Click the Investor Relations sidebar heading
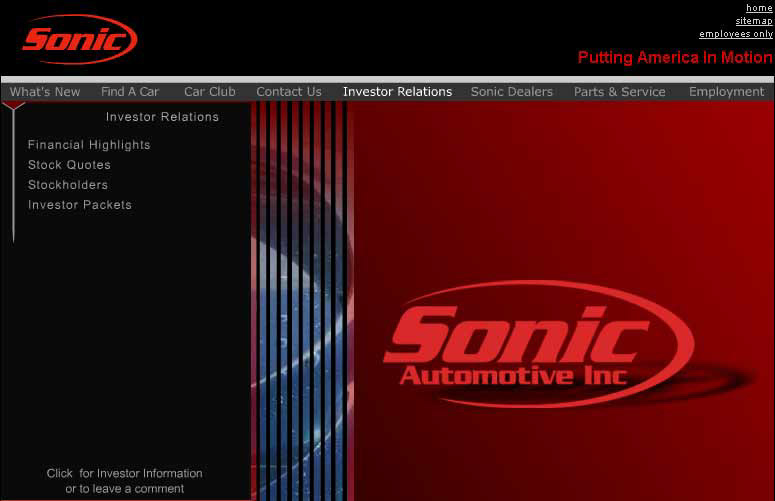775x501 pixels. pyautogui.click(x=162, y=117)
